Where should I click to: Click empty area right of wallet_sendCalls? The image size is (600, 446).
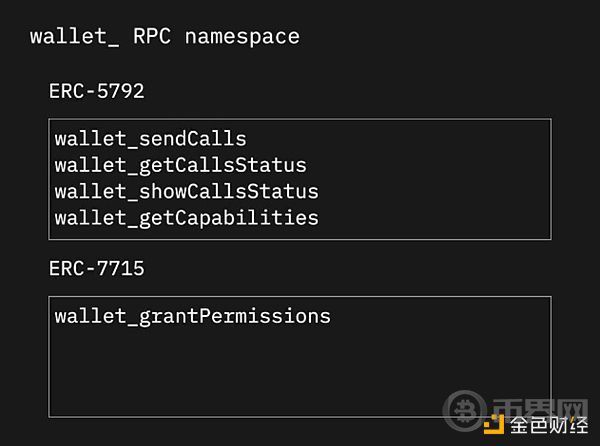[398, 139]
